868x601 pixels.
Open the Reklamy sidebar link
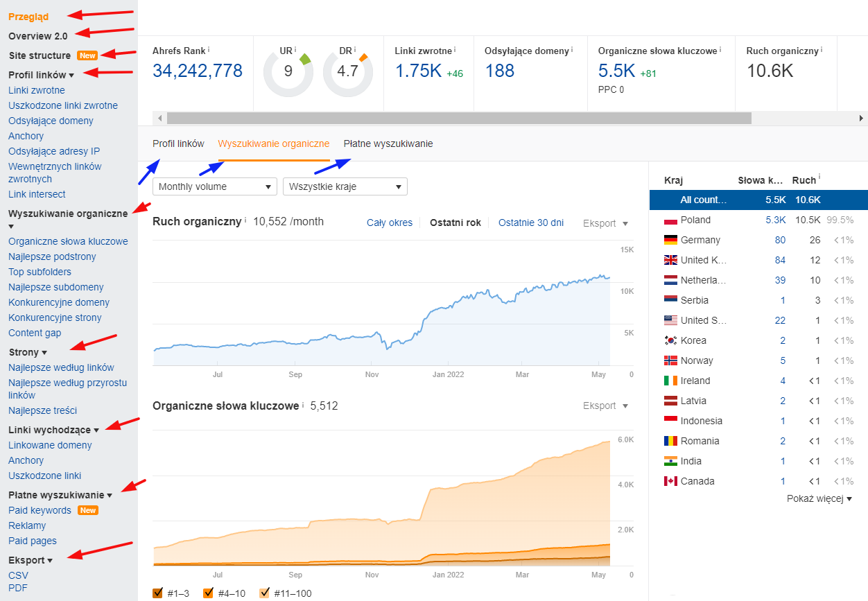pyautogui.click(x=27, y=525)
